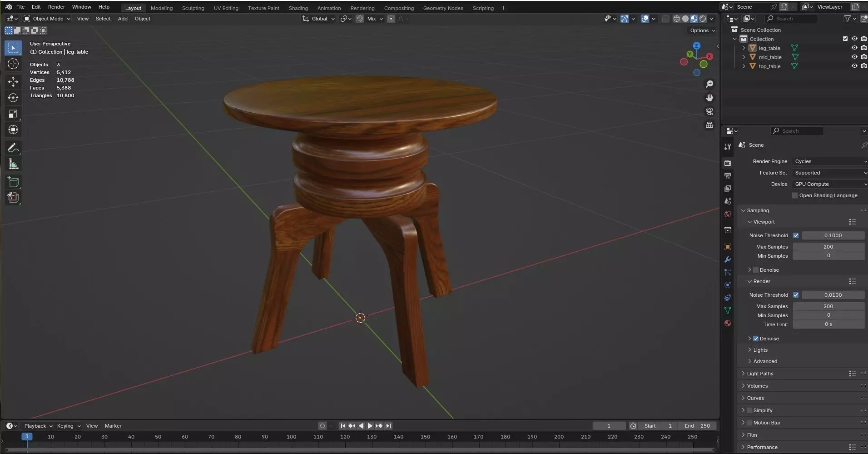Screen dimensions: 868x454
Task: Toggle Render Noise Threshold checkbox
Action: 796,295
